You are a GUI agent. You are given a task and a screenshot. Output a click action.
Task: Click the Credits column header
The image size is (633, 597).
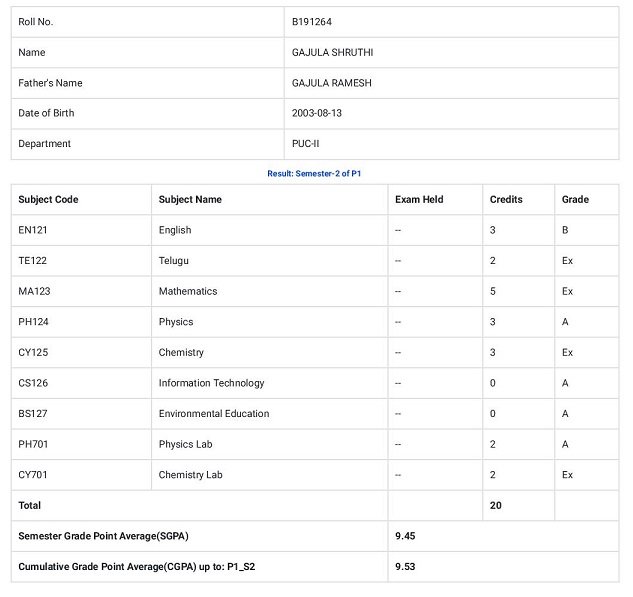tap(506, 199)
